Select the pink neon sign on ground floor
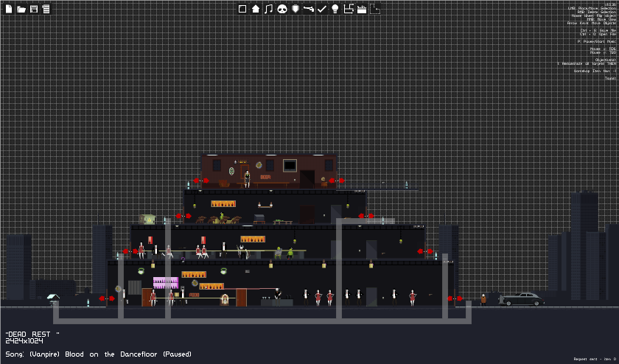Viewport: 619px width, 364px height. coord(166,283)
